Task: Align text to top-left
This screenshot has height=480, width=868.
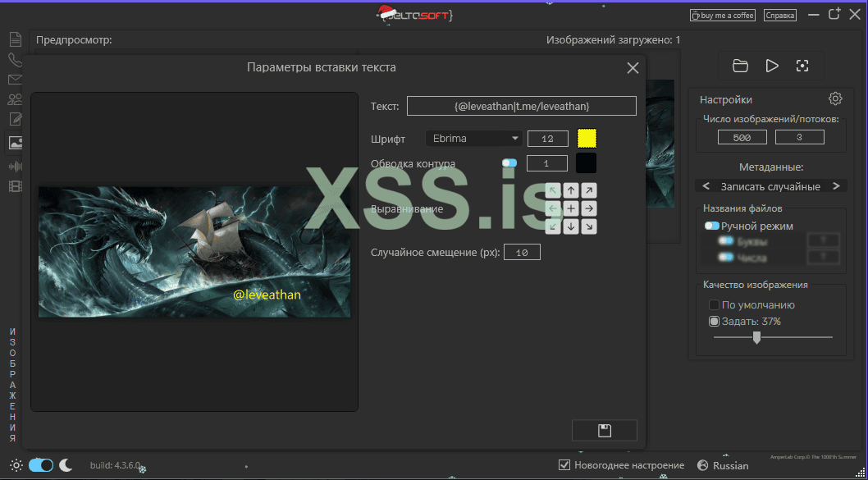Action: [553, 190]
